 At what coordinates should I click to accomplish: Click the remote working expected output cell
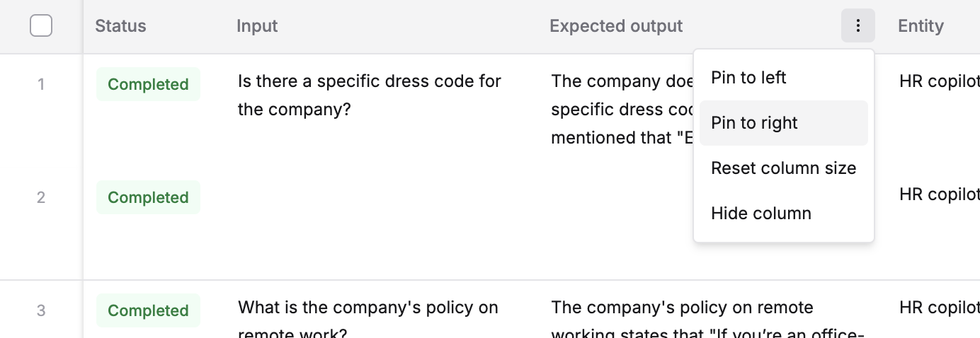[x=708, y=320]
